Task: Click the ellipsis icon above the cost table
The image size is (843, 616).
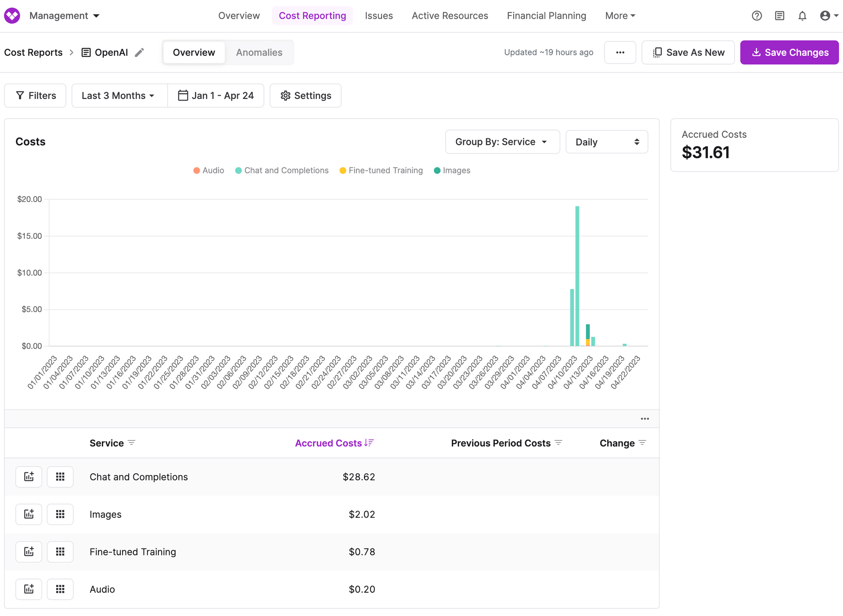Action: point(645,418)
